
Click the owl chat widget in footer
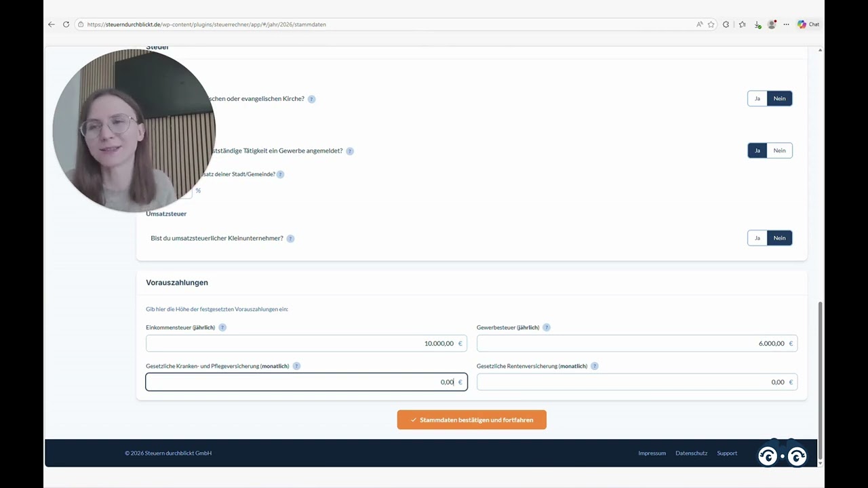[782, 455]
